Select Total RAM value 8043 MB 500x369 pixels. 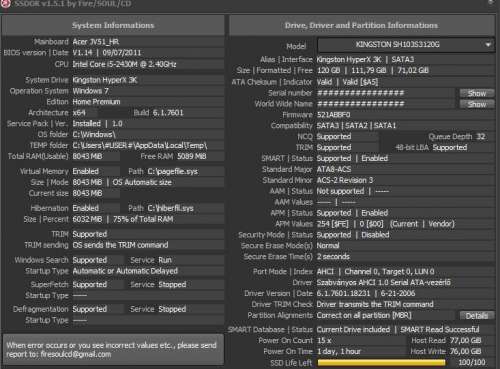[x=87, y=156]
